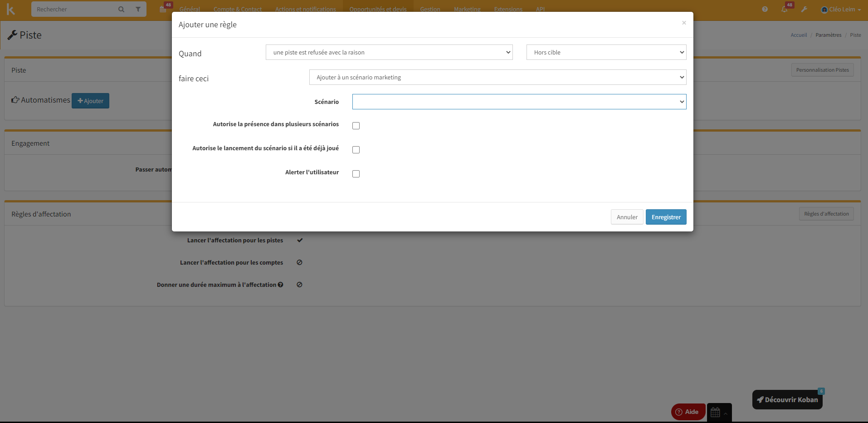Open the API menu
This screenshot has height=423, width=868.
pyautogui.click(x=540, y=9)
